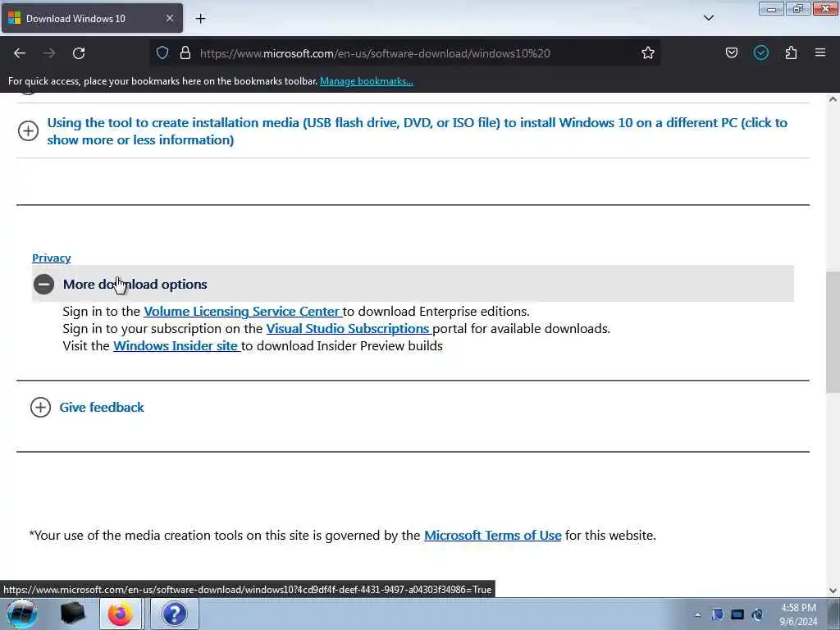The image size is (840, 630).
Task: Click the Microsoft logo tab favicon
Action: 15,18
